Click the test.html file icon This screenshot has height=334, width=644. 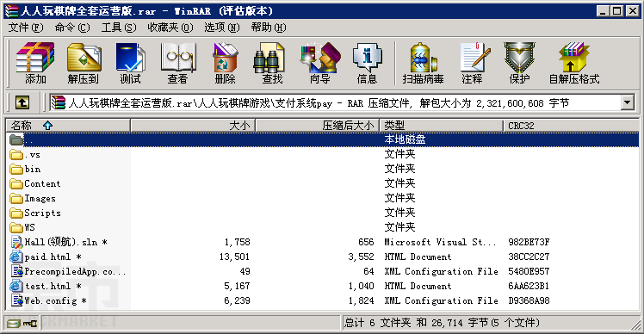coord(16,286)
